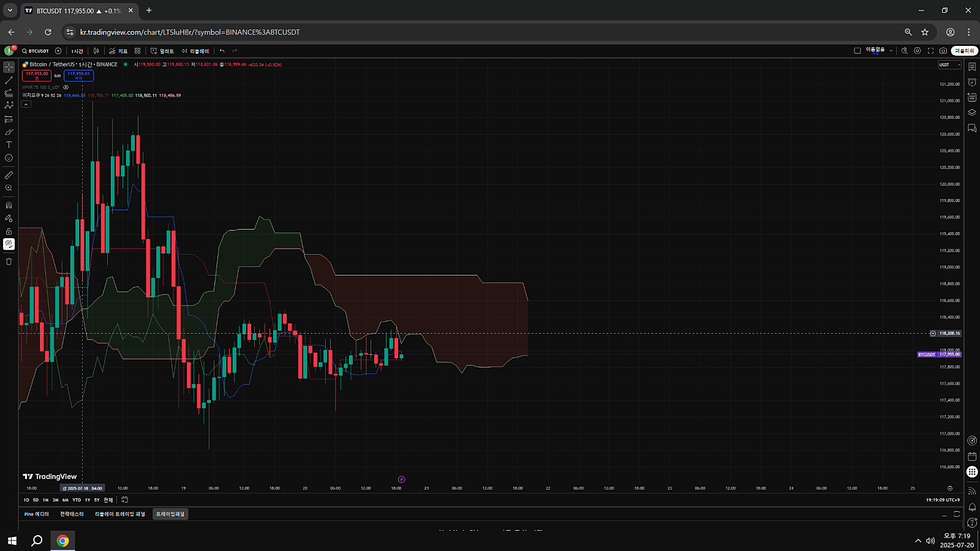The image size is (980, 551).
Task: Click the red 117,955.00 sell button
Action: [37, 75]
